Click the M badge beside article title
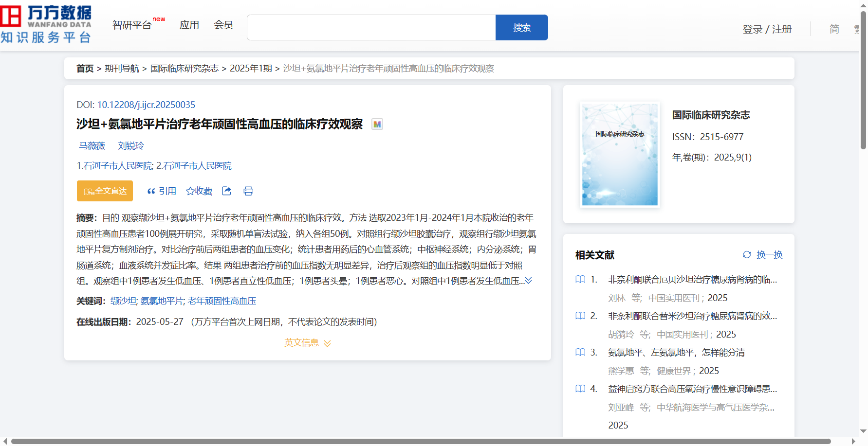This screenshot has width=868, height=446. tap(377, 125)
